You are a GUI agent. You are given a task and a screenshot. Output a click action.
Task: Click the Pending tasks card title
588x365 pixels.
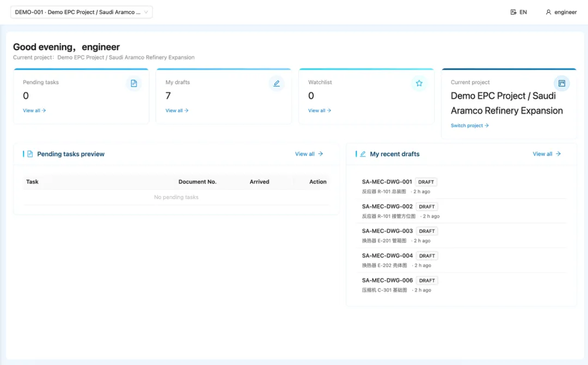[41, 83]
